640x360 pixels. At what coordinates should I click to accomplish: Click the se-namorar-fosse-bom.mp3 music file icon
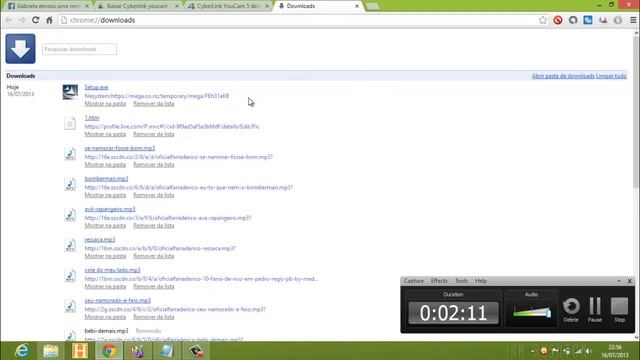70,153
